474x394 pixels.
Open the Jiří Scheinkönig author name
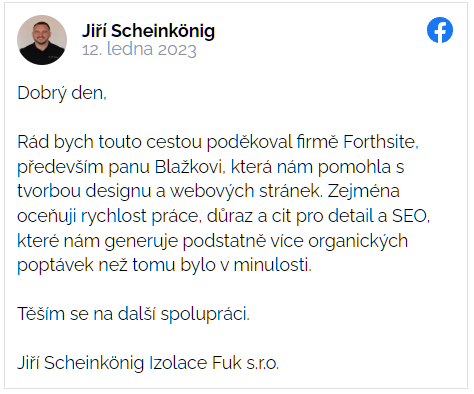pos(148,31)
